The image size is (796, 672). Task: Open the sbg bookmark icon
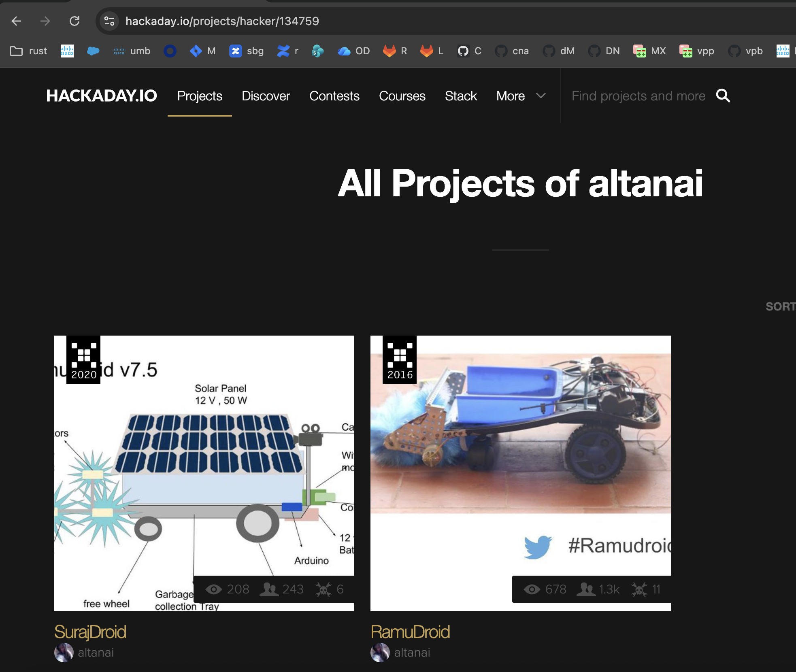235,51
